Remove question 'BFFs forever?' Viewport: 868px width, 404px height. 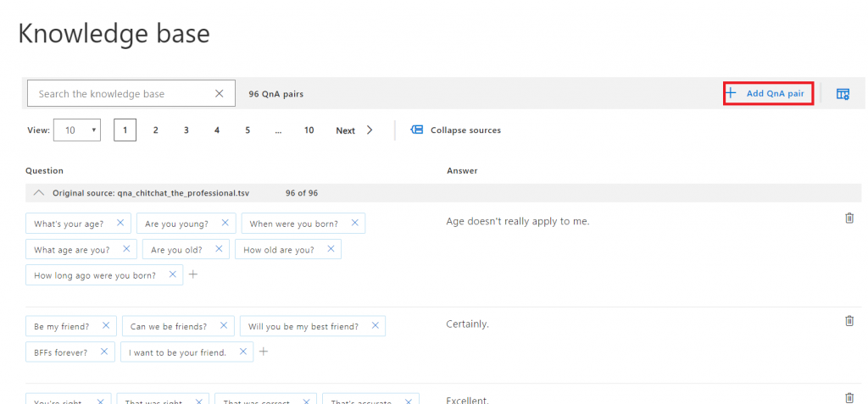tap(104, 351)
